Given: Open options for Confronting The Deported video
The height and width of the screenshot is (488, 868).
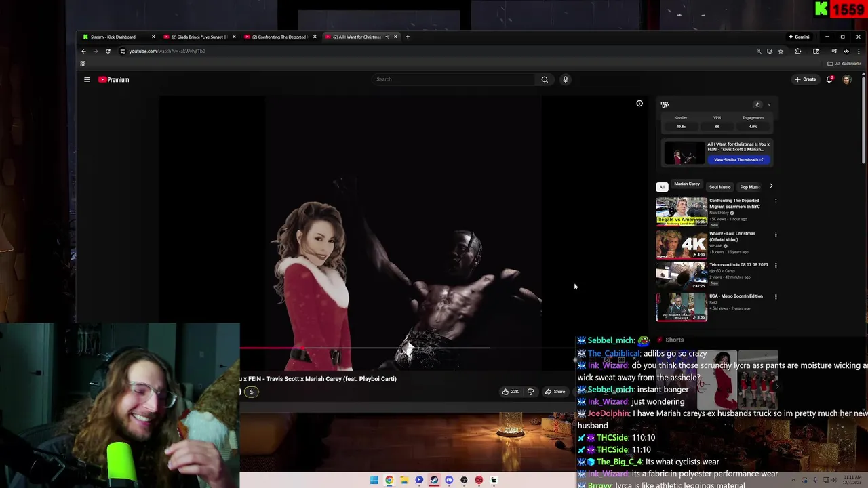Looking at the screenshot, I should click(776, 201).
